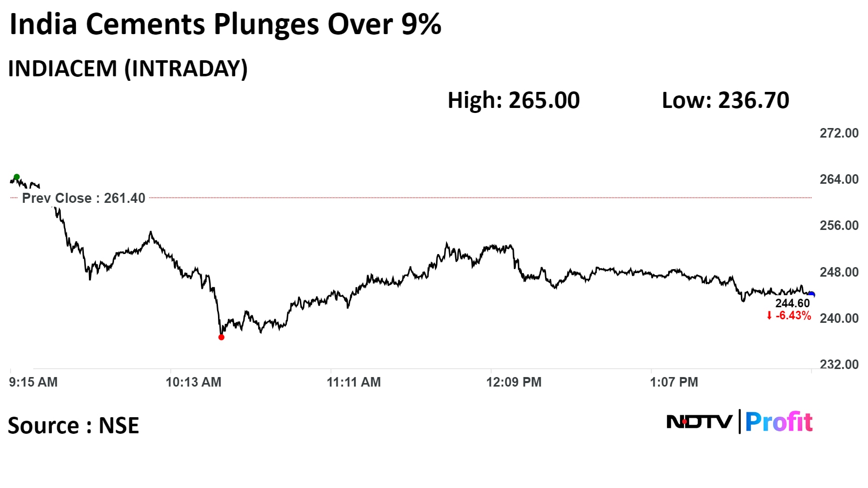
Task: Click the Source : NSE text
Action: click(x=73, y=426)
